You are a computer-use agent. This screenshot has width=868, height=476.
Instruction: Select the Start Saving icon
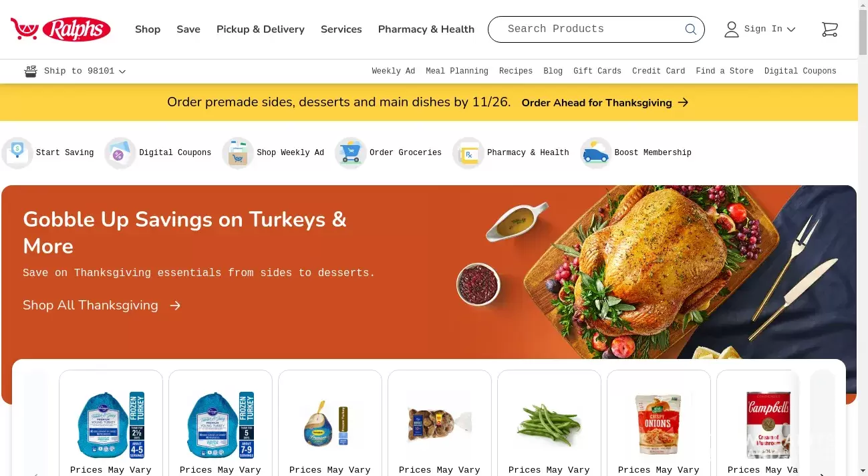pyautogui.click(x=17, y=153)
